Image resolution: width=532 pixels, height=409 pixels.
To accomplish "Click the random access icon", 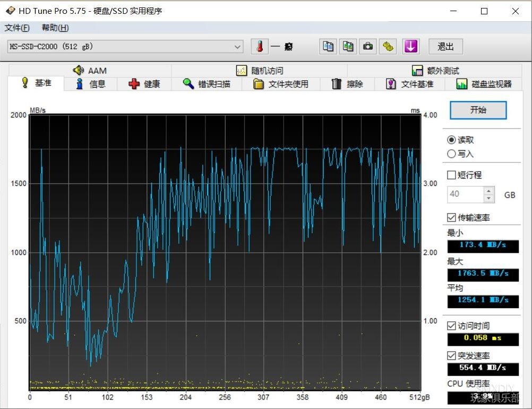I will click(241, 71).
